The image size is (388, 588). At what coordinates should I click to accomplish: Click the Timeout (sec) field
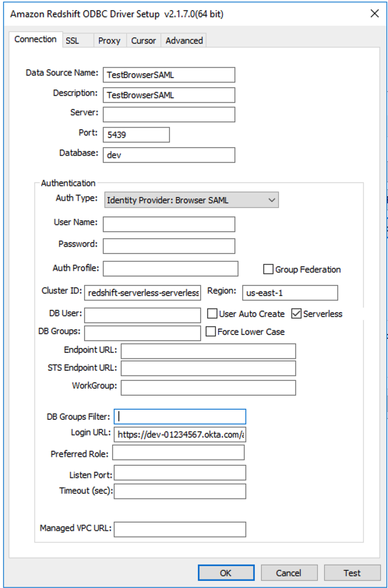point(180,491)
